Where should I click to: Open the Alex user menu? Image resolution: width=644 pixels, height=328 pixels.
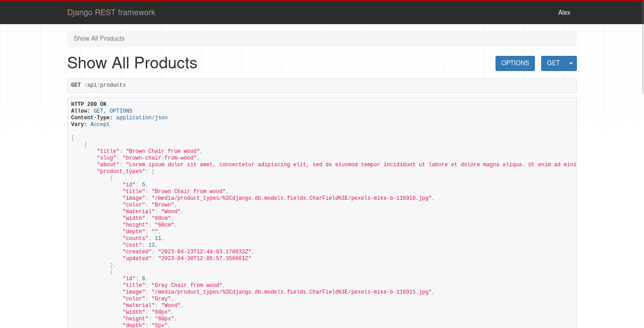pyautogui.click(x=564, y=13)
